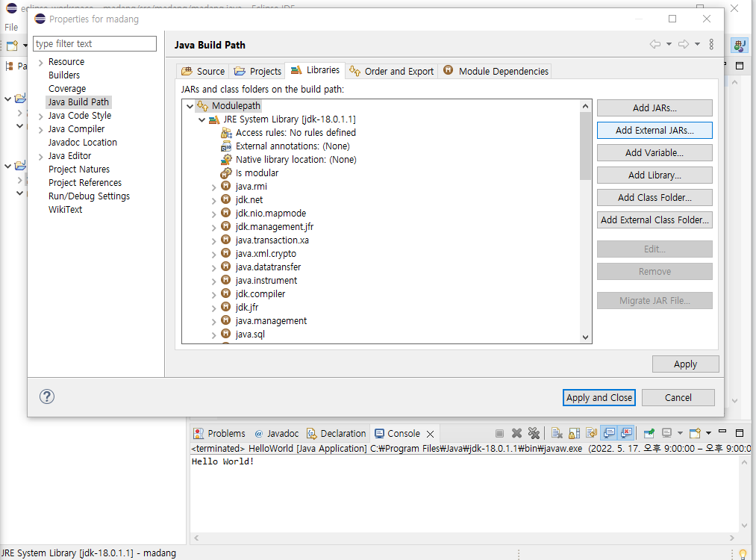756x560 pixels.
Task: Click the java.rmi module icon
Action: coord(225,186)
